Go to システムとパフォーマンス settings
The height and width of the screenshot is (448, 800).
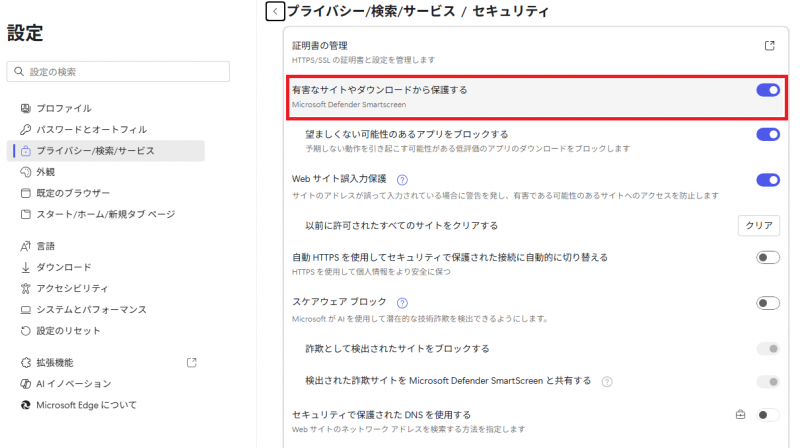click(91, 309)
